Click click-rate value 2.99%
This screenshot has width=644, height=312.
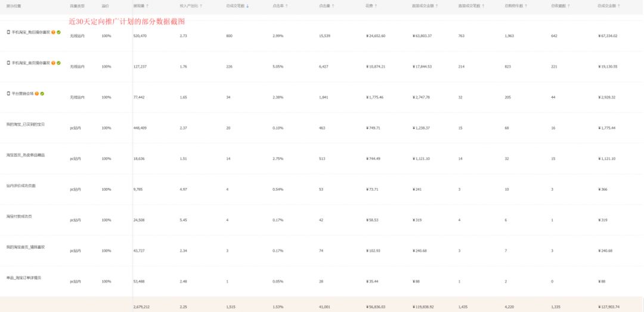[278, 36]
